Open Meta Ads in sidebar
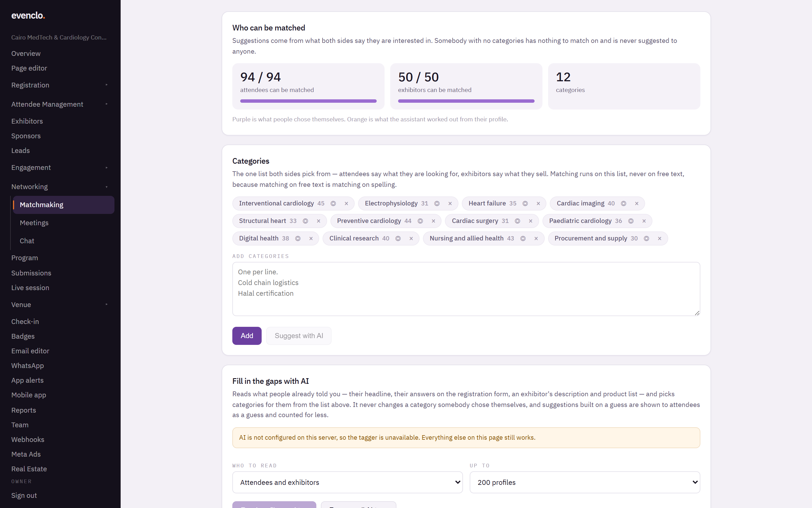 pyautogui.click(x=26, y=454)
